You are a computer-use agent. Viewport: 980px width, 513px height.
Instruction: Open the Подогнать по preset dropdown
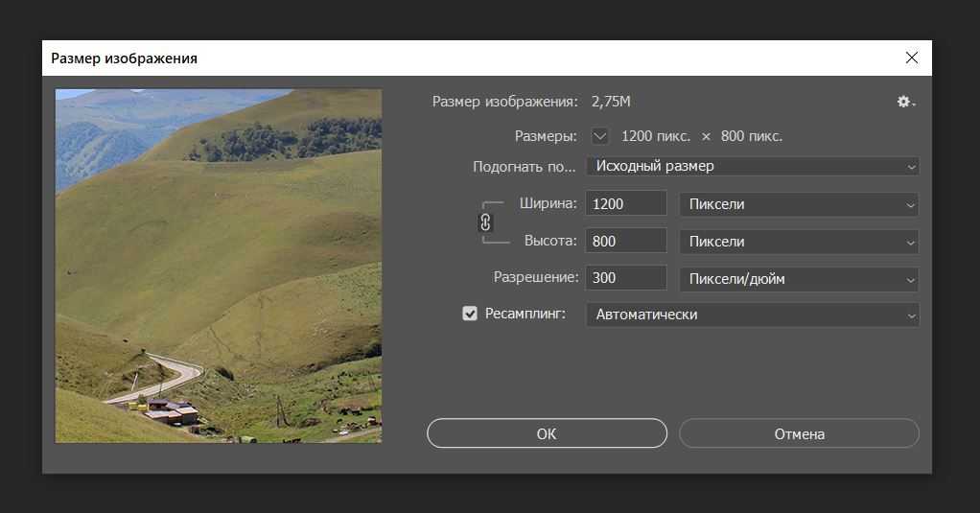[x=752, y=166]
